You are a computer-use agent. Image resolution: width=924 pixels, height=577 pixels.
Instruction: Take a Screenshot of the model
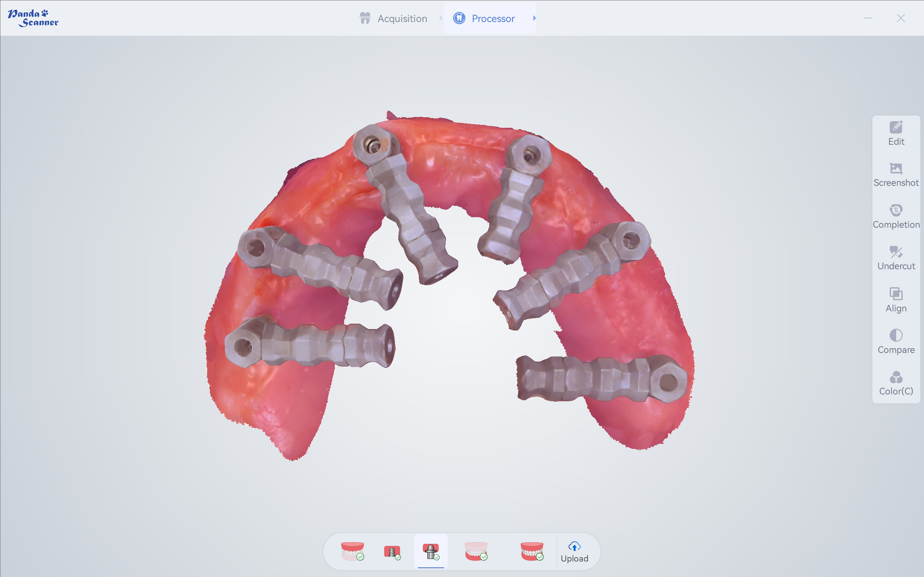coord(896,175)
